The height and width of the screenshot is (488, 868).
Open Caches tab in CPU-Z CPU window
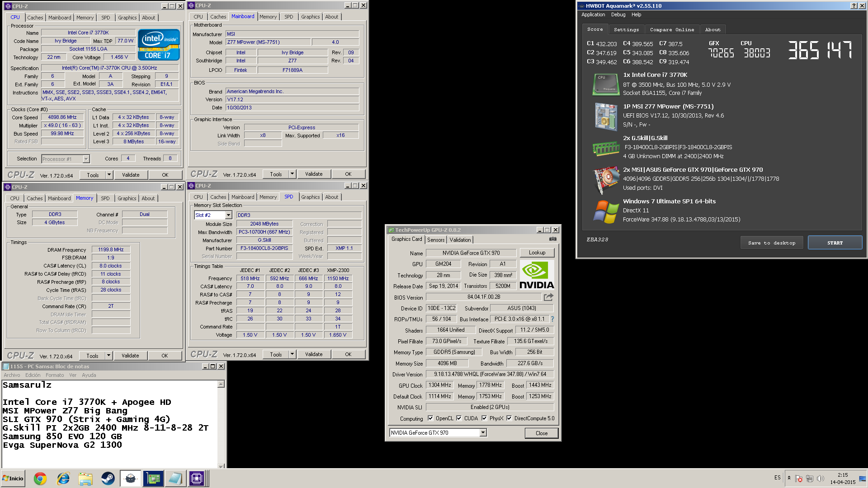click(x=35, y=18)
